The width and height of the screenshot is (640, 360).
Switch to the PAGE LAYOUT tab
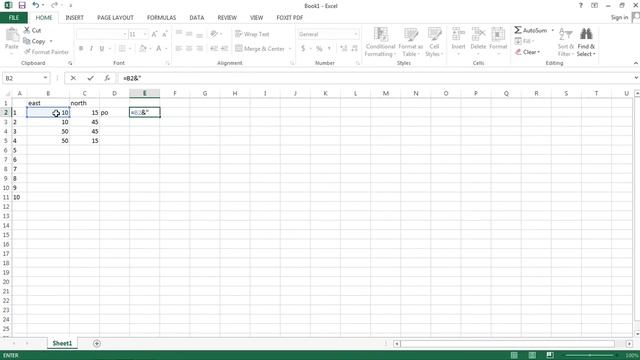(x=115, y=18)
